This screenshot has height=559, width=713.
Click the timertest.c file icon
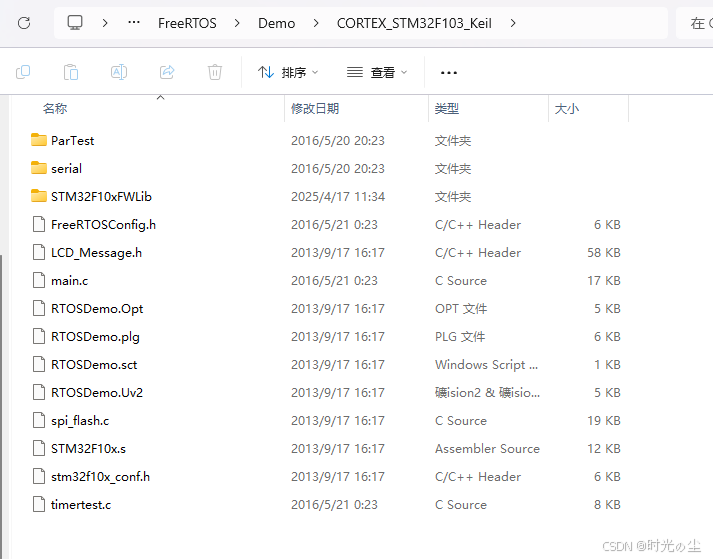click(39, 504)
